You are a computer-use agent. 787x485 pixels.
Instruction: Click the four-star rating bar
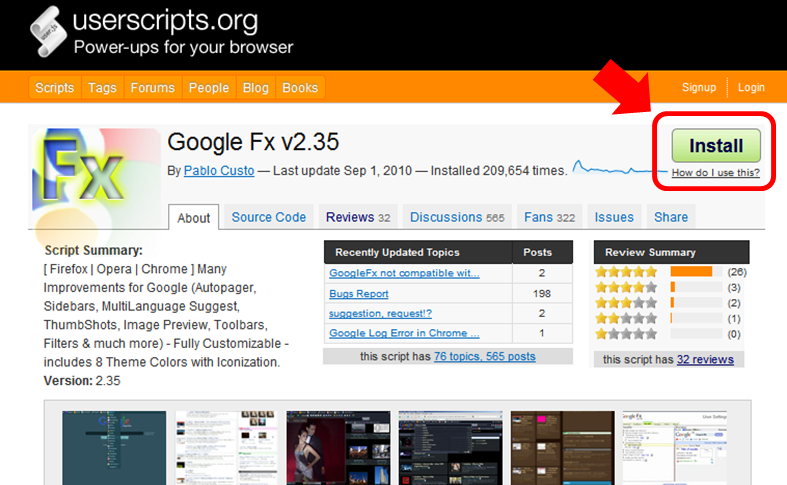click(697, 287)
